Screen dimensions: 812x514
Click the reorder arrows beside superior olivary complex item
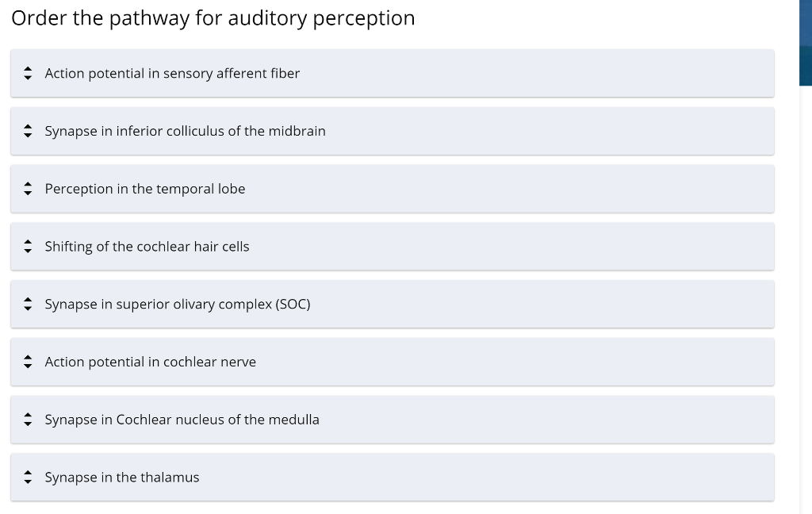click(x=28, y=304)
